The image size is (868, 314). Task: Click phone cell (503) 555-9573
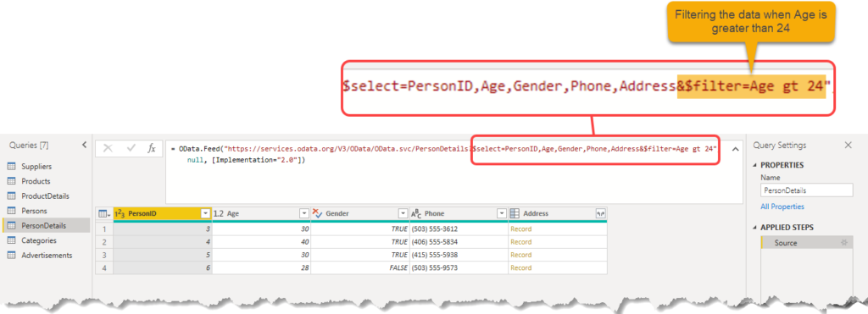point(459,268)
